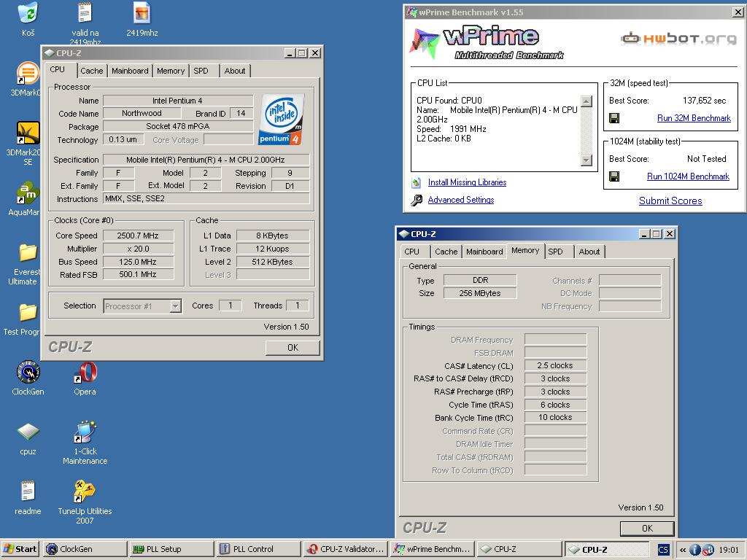747x560 pixels.
Task: Launch the AquaMark desktop shortcut
Action: [x=28, y=192]
